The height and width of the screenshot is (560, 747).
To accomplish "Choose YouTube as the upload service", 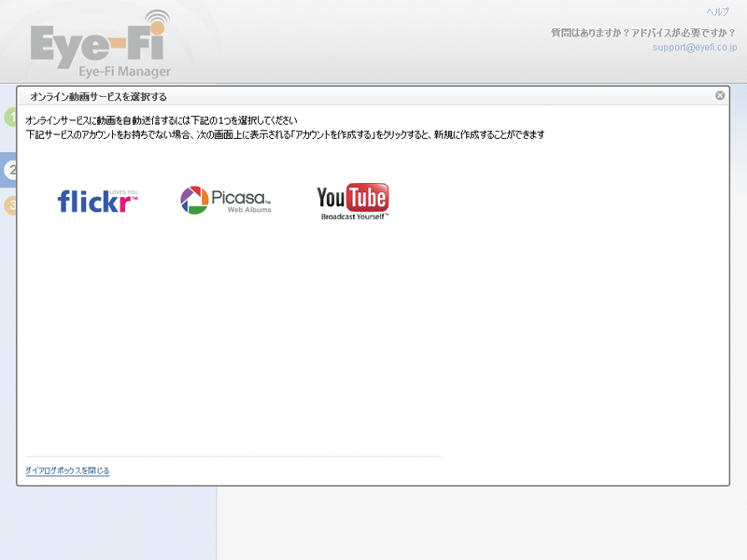I will click(x=354, y=199).
